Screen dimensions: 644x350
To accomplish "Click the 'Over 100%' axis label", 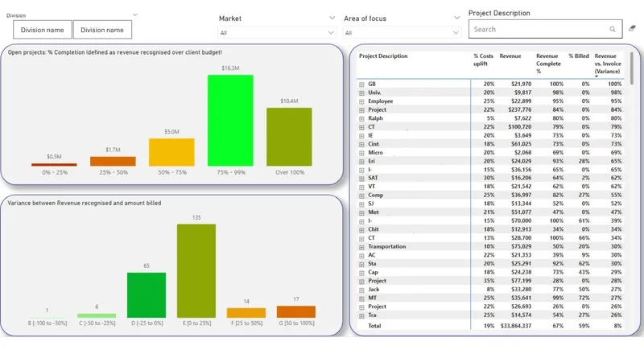I will (290, 172).
